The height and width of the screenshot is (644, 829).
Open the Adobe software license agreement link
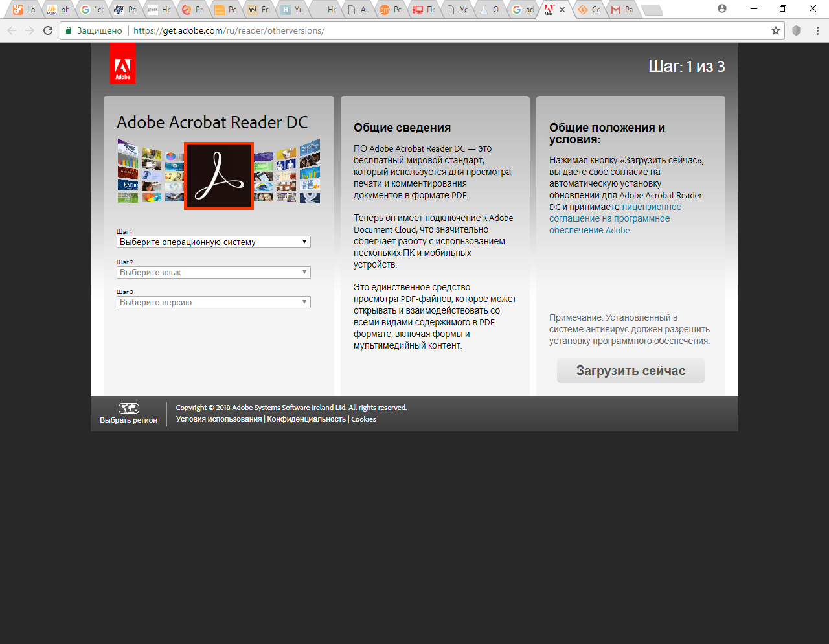pos(615,218)
